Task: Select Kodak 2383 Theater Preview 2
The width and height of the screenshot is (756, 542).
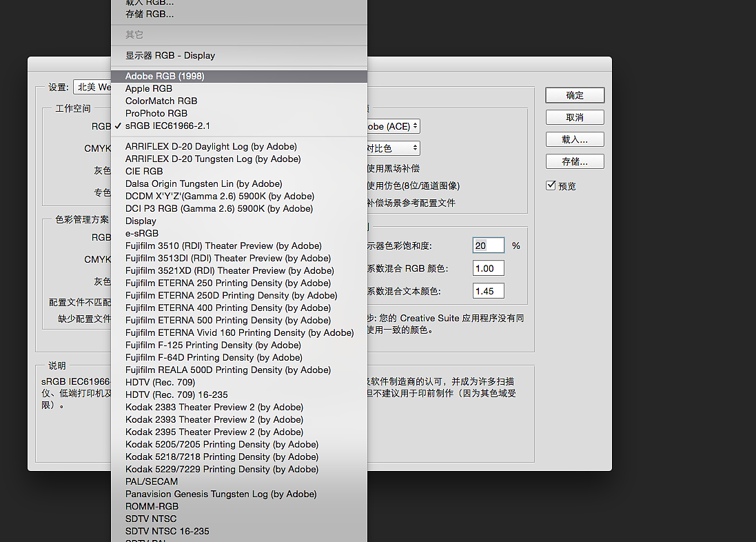Action: pos(238,408)
